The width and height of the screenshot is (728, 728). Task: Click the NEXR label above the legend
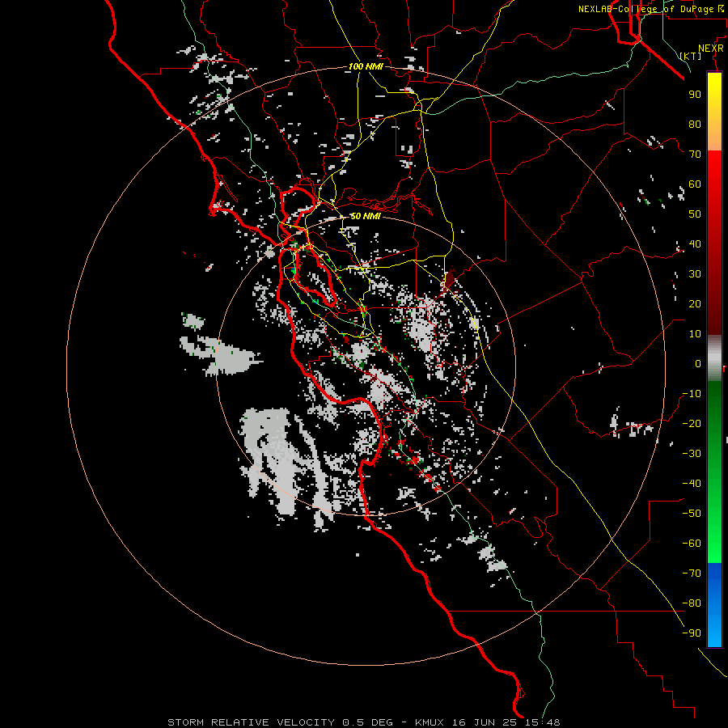point(711,49)
